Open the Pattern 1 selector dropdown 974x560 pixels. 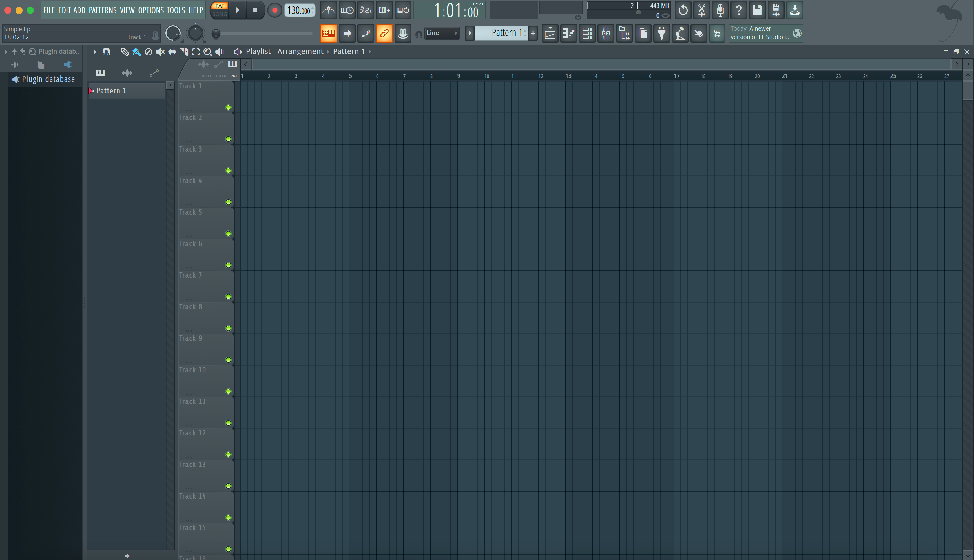502,33
